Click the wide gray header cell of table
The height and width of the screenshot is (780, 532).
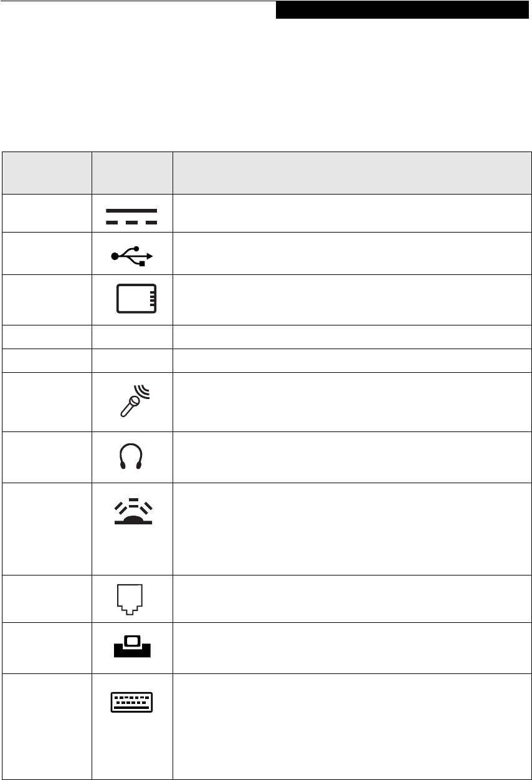[352, 173]
